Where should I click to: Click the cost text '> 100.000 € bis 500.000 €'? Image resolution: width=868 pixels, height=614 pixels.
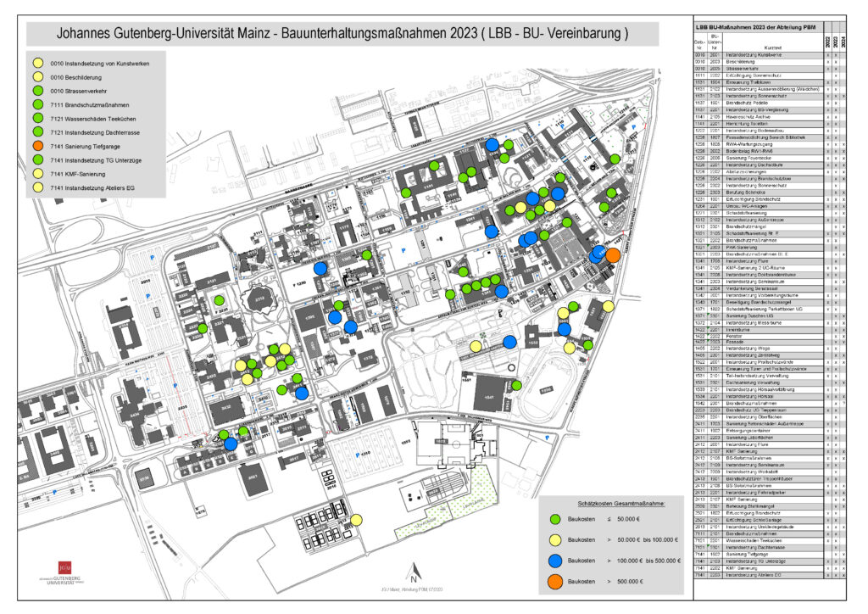tap(644, 561)
